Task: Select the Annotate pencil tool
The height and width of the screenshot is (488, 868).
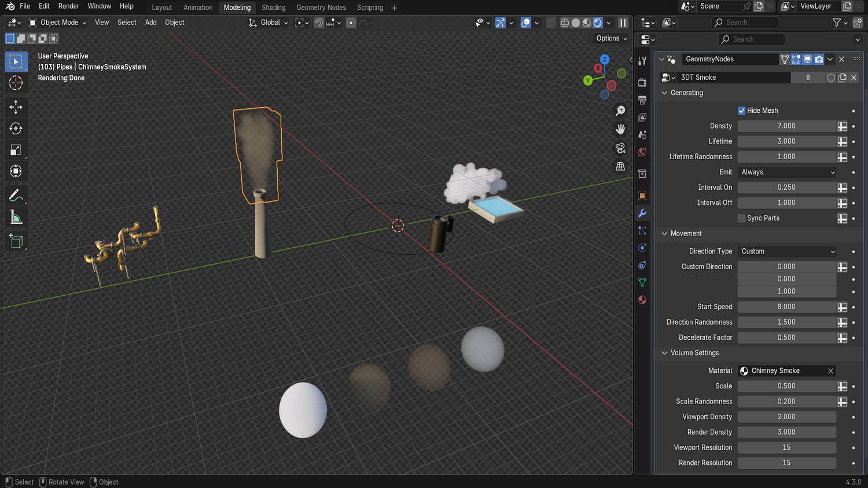Action: click(16, 196)
